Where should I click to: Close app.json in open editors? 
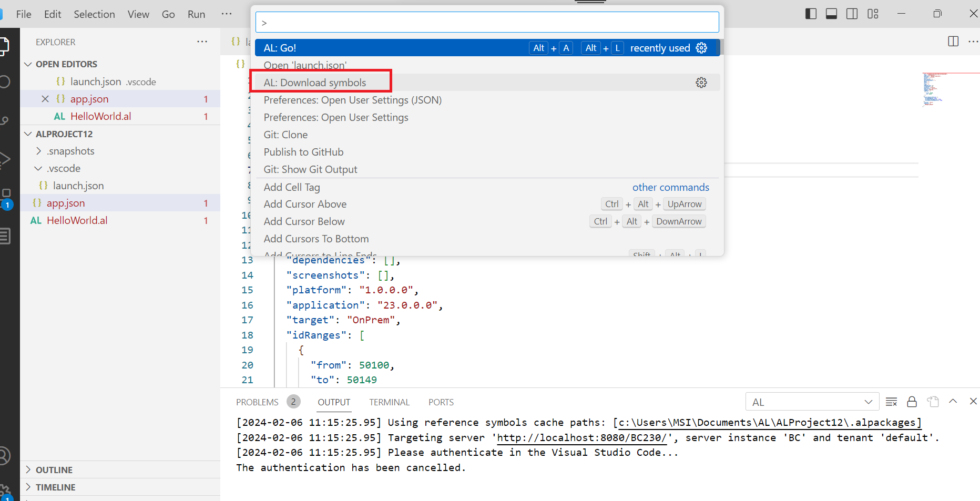[x=45, y=99]
